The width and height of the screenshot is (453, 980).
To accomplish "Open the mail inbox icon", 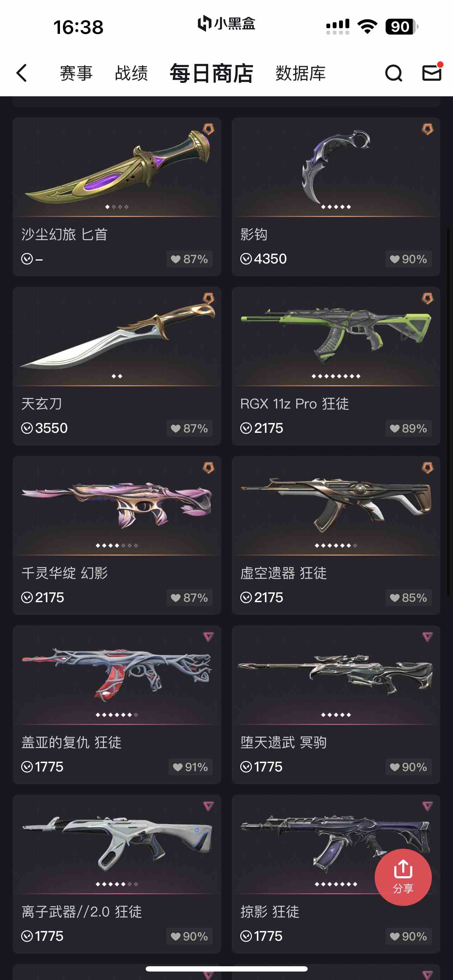I will [x=432, y=72].
